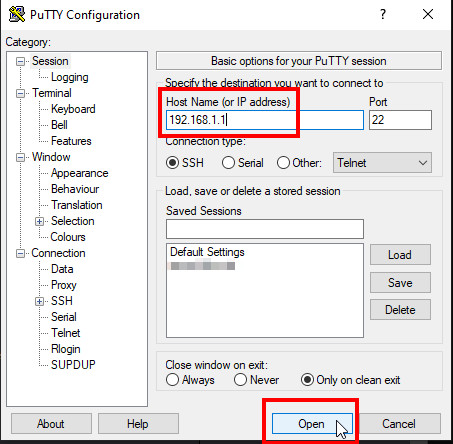Click the Open button

coord(312,424)
